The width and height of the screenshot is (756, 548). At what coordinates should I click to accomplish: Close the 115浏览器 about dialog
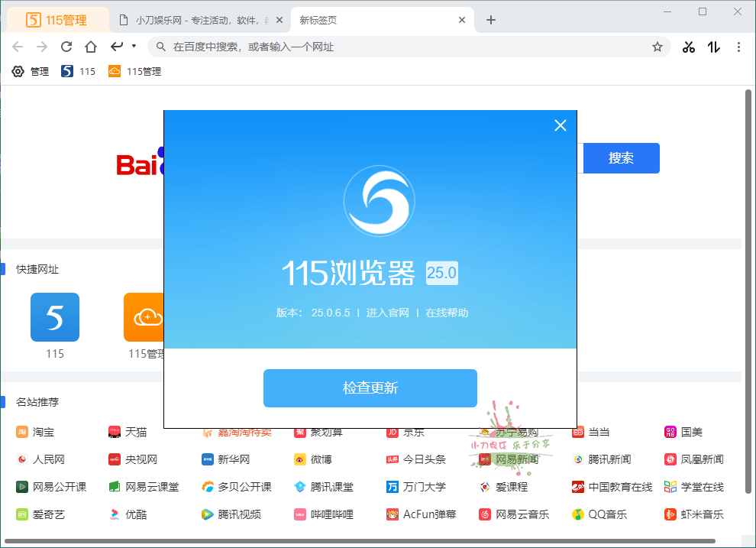click(561, 125)
